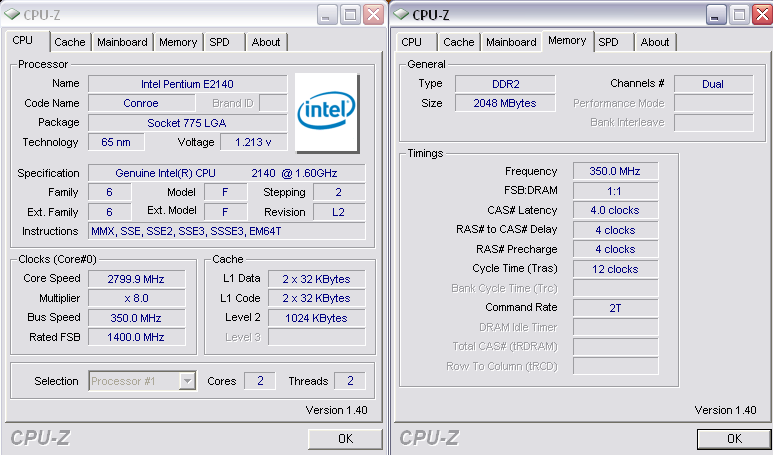Screen dimensions: 773x455
Task: Open the SPD tab in the right window
Action: point(608,42)
